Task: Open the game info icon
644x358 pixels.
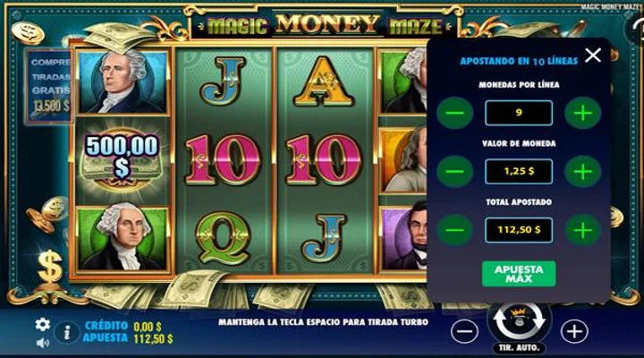Action: [67, 333]
